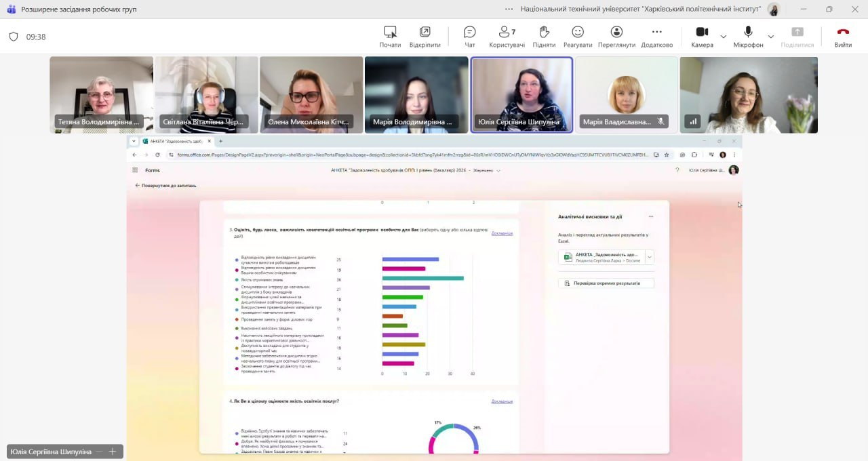Mute or unmute the Мікрофон
The height and width of the screenshot is (461, 868).
748,37
